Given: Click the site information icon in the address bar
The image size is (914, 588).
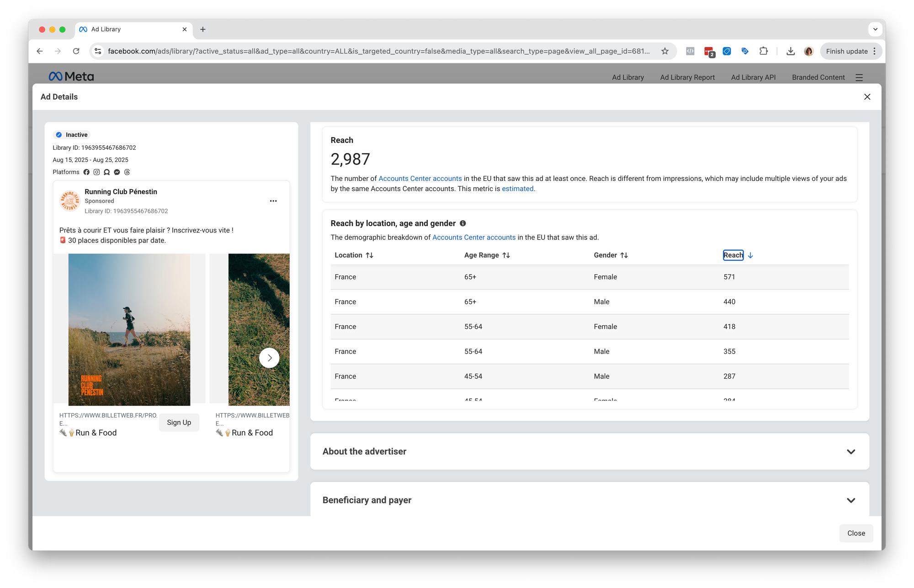Looking at the screenshot, I should (98, 51).
